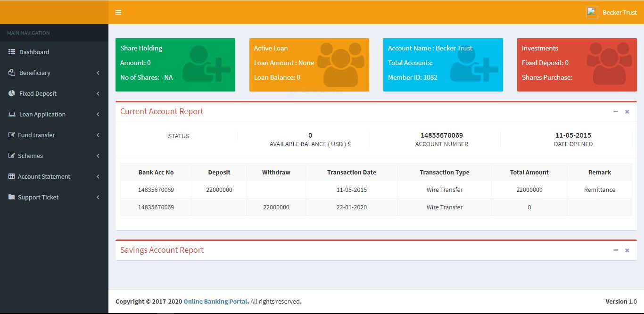
Task: Click the Beneficiary copy icon
Action: [x=12, y=73]
